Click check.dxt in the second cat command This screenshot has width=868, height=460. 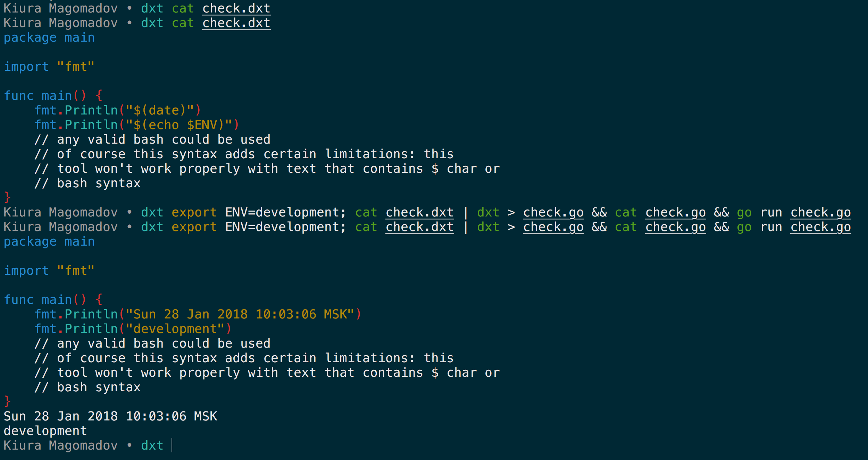[x=236, y=23]
